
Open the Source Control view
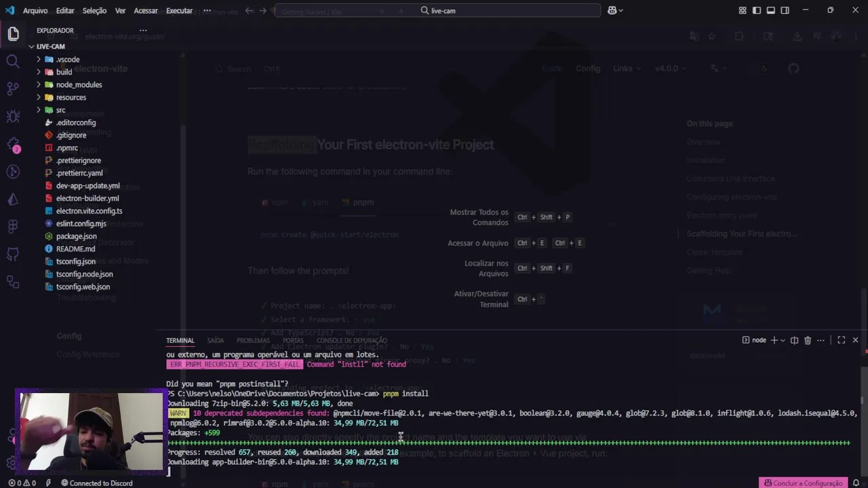pyautogui.click(x=13, y=89)
